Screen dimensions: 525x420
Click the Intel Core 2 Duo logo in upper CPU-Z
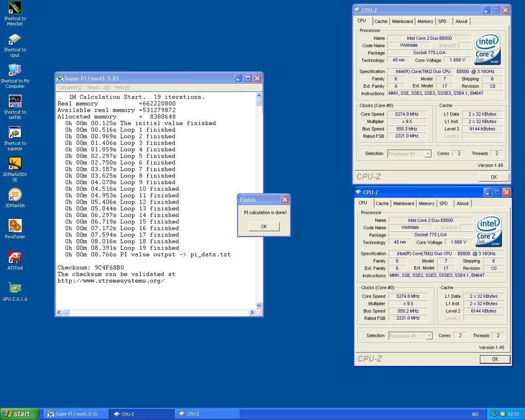pyautogui.click(x=487, y=49)
